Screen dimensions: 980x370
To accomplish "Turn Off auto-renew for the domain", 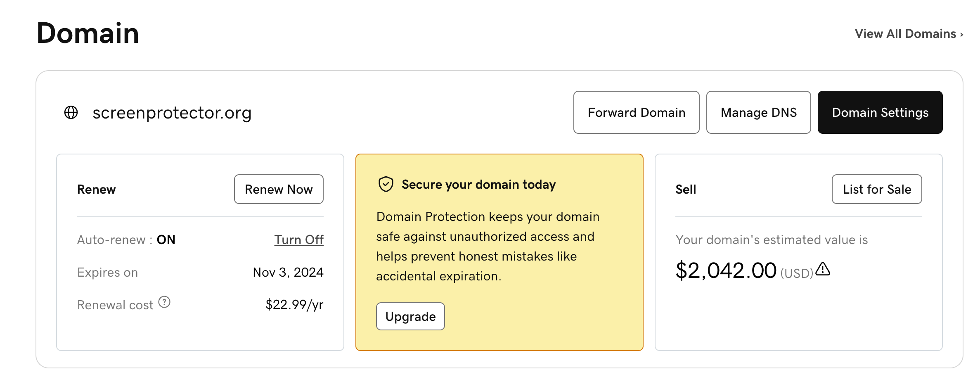I will coord(299,240).
